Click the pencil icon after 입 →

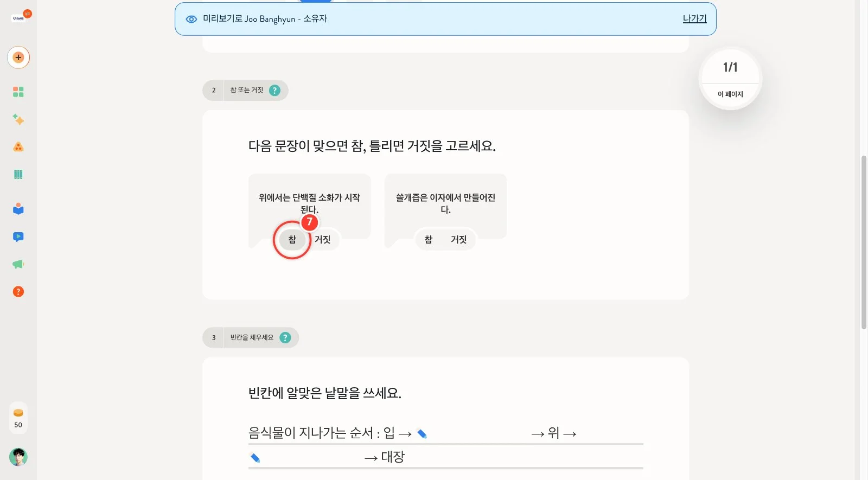coord(422,433)
